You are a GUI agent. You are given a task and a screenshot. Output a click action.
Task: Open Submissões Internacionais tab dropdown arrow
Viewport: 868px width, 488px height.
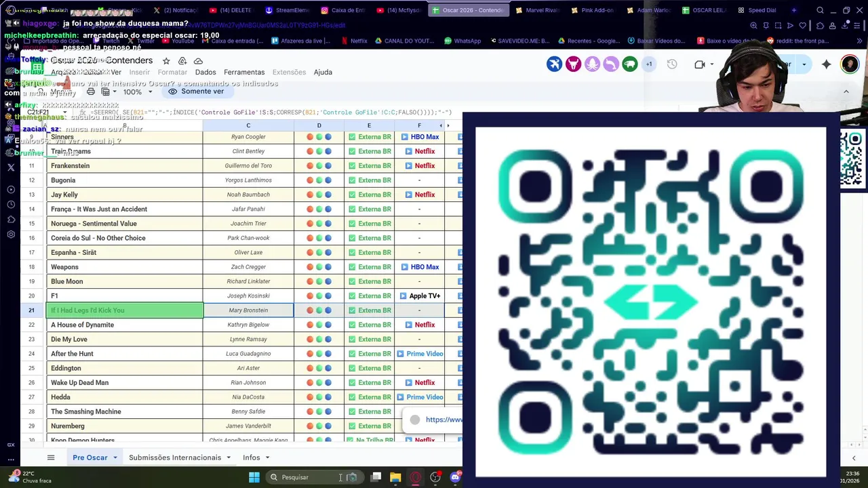coord(228,458)
